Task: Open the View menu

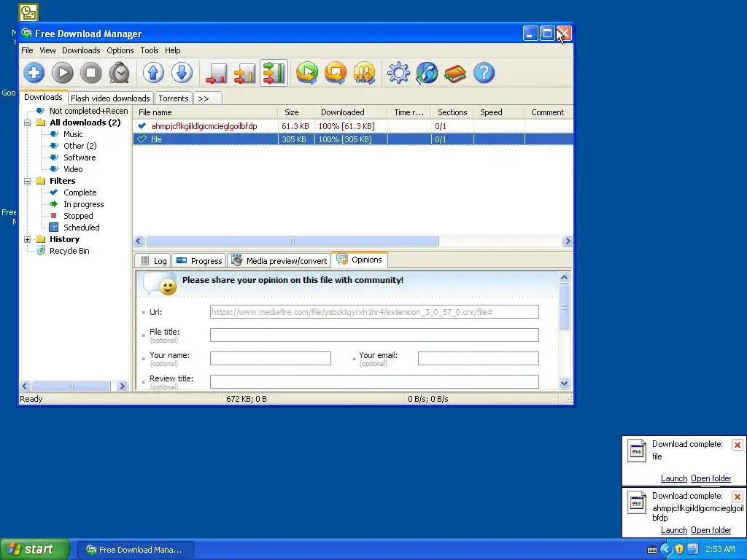Action: [47, 50]
